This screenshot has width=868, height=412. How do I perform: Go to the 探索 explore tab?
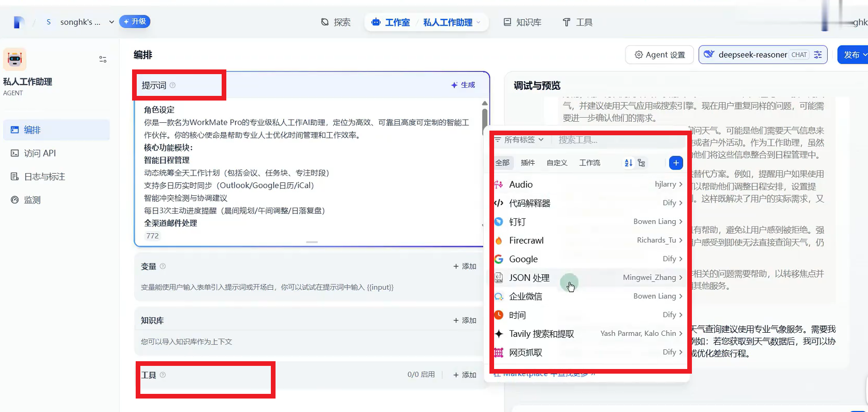tap(336, 22)
